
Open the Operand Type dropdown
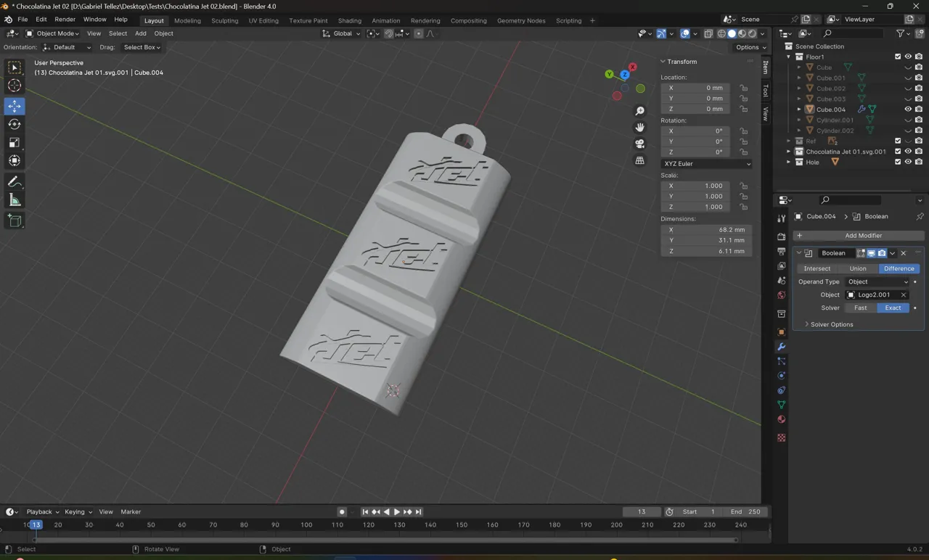(x=877, y=281)
